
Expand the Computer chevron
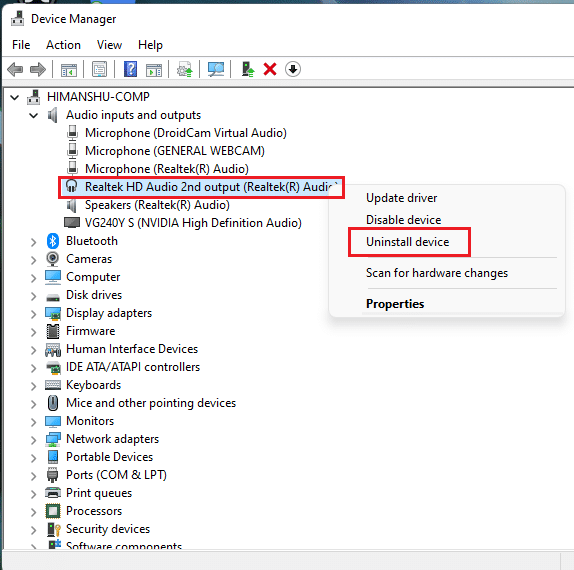click(34, 278)
